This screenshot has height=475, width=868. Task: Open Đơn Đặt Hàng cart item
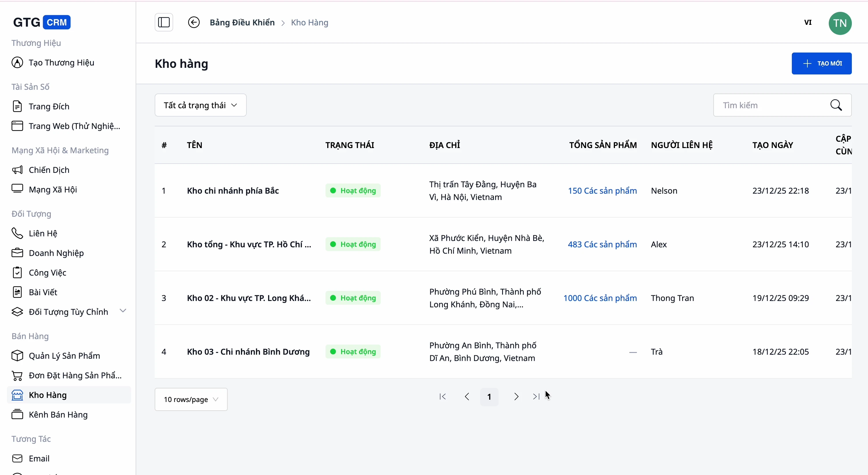click(x=75, y=375)
